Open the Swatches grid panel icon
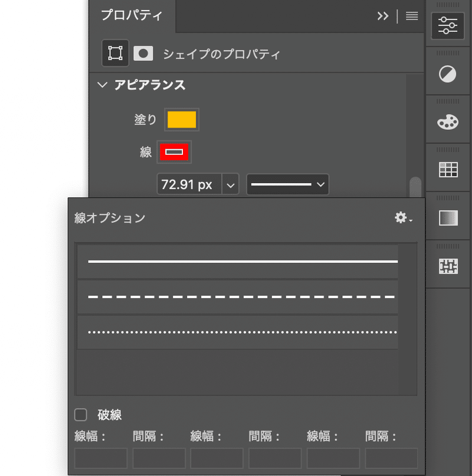 [448, 169]
